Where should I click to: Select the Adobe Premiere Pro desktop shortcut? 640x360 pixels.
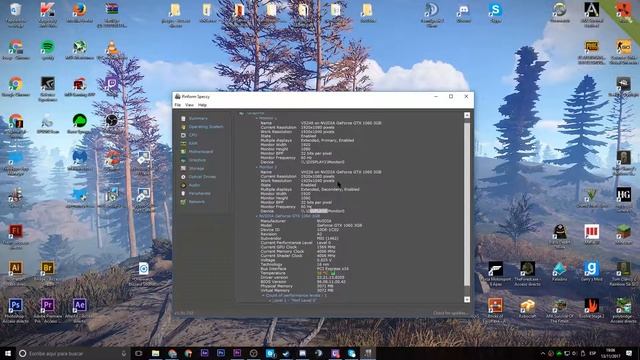[48, 310]
